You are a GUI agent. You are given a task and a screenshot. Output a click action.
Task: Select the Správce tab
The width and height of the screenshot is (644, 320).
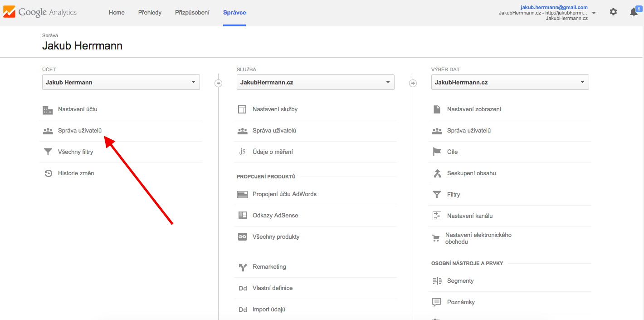(x=234, y=13)
